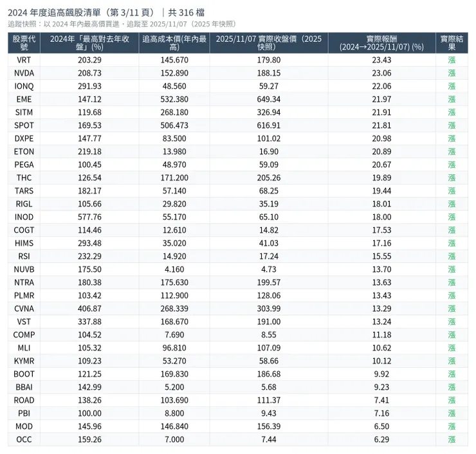Click the 2025/11/07 實際收盤價 column header

pyautogui.click(x=268, y=43)
